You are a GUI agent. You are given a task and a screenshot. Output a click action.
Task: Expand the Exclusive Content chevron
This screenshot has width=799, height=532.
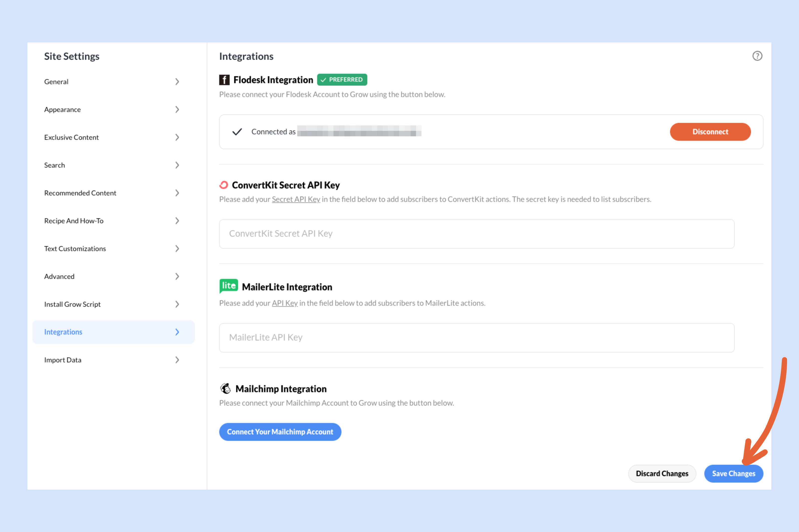(x=177, y=137)
